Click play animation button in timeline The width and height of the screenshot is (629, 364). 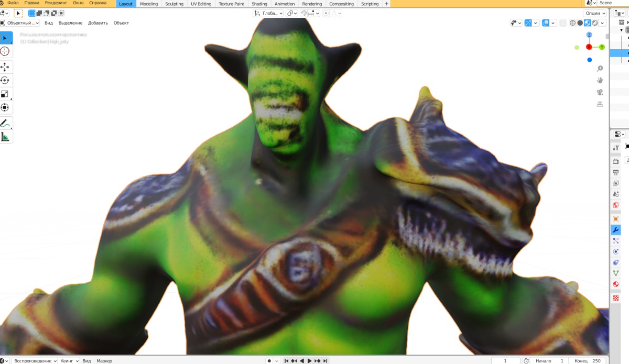tap(310, 361)
